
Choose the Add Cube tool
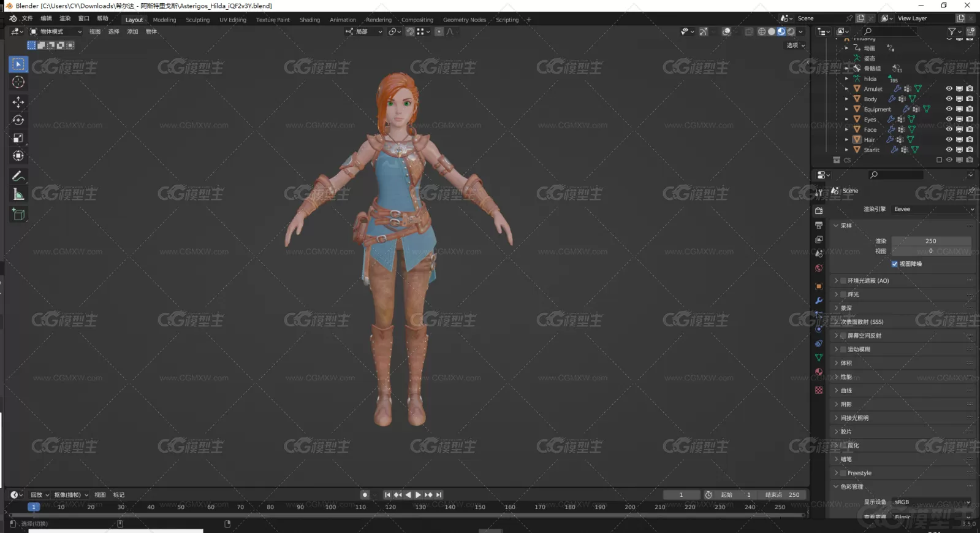(x=18, y=214)
